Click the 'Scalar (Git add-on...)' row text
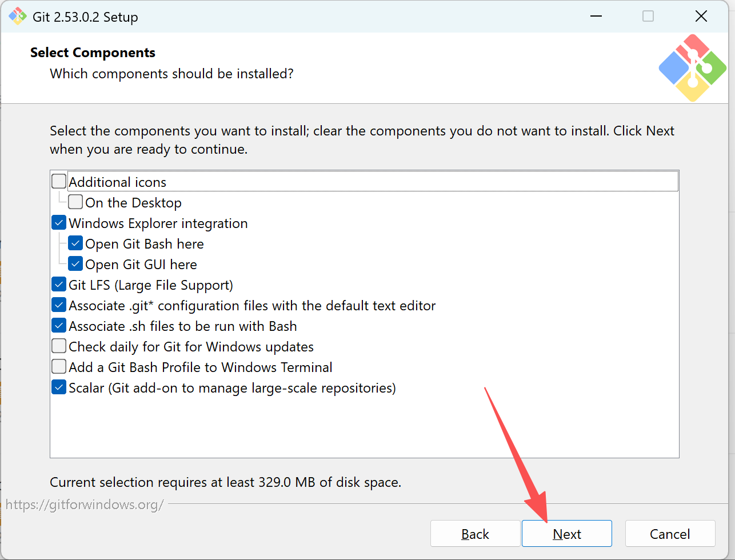The height and width of the screenshot is (560, 735). [x=233, y=388]
